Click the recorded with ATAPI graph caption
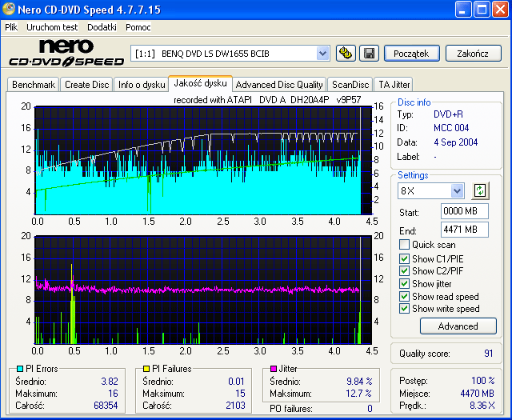The image size is (512, 420). [267, 100]
